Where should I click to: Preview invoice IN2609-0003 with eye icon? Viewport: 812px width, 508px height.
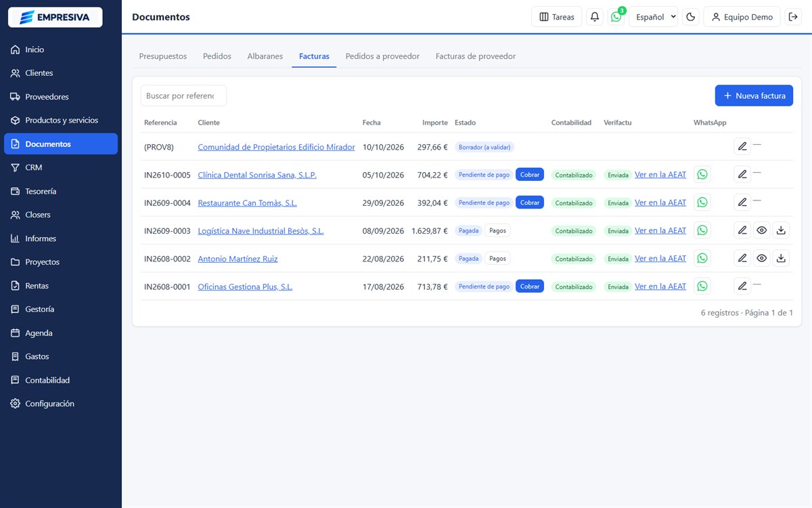pyautogui.click(x=762, y=230)
